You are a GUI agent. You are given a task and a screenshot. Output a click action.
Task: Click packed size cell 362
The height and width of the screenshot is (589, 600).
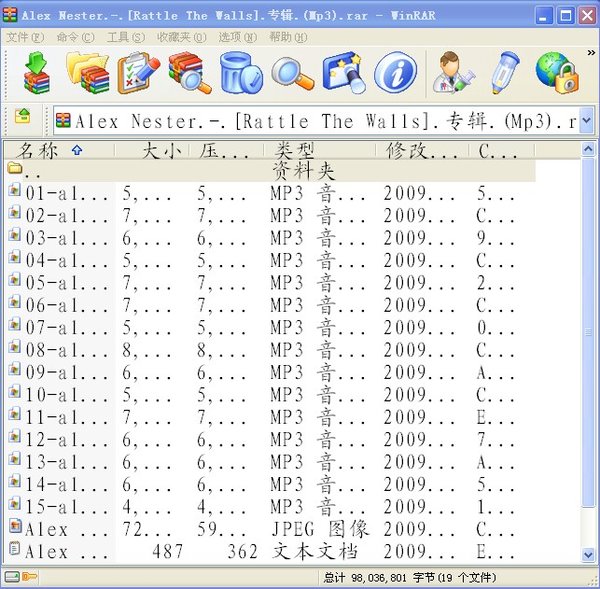pyautogui.click(x=243, y=551)
